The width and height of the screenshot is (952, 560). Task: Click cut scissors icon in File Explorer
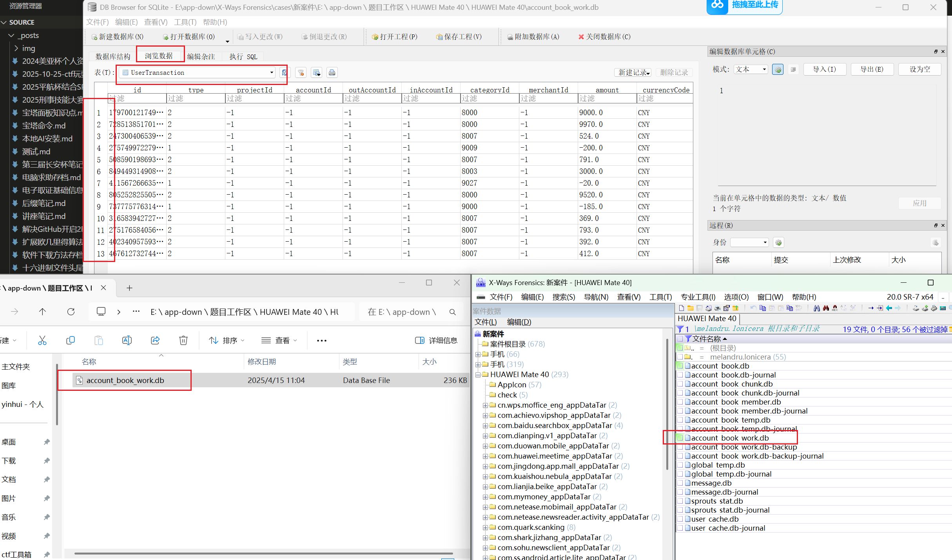(x=42, y=340)
